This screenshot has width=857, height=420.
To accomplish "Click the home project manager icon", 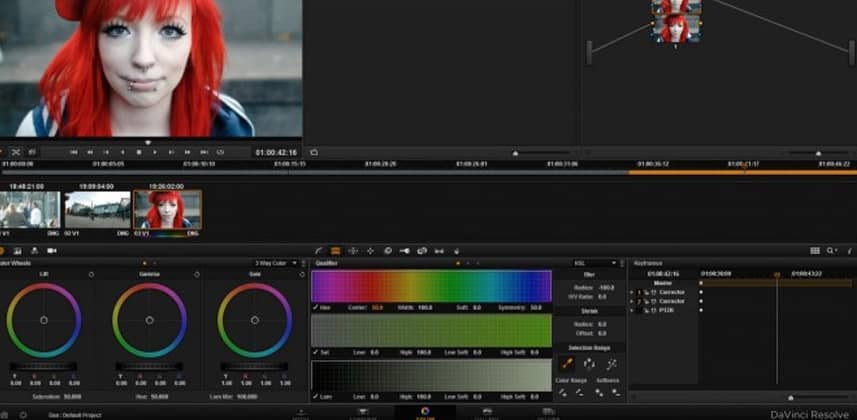I will (3, 415).
